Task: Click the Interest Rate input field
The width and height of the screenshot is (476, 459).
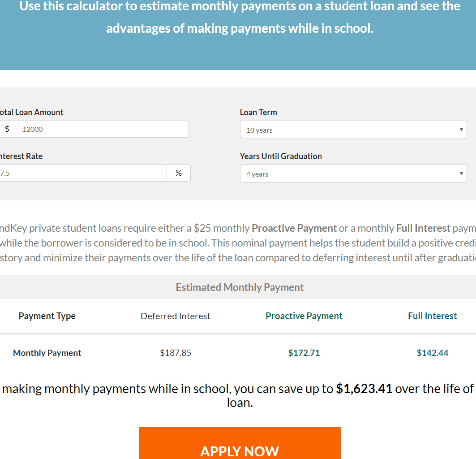Action: tap(83, 173)
